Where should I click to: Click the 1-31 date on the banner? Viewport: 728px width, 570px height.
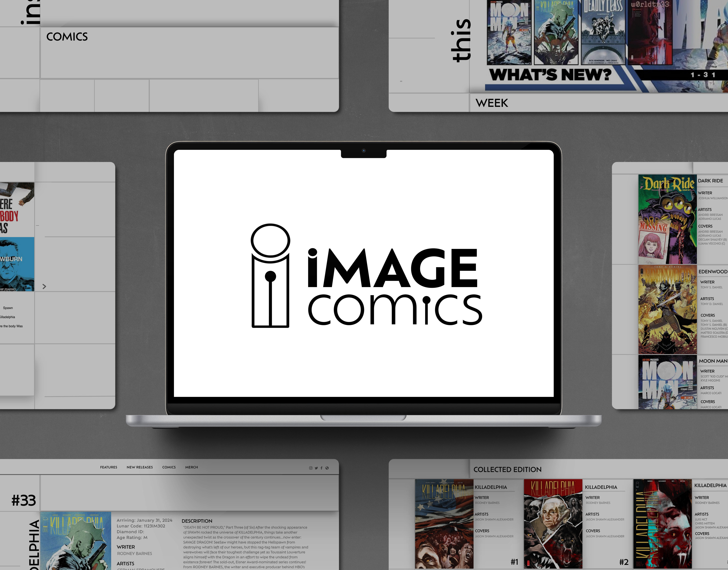703,75
